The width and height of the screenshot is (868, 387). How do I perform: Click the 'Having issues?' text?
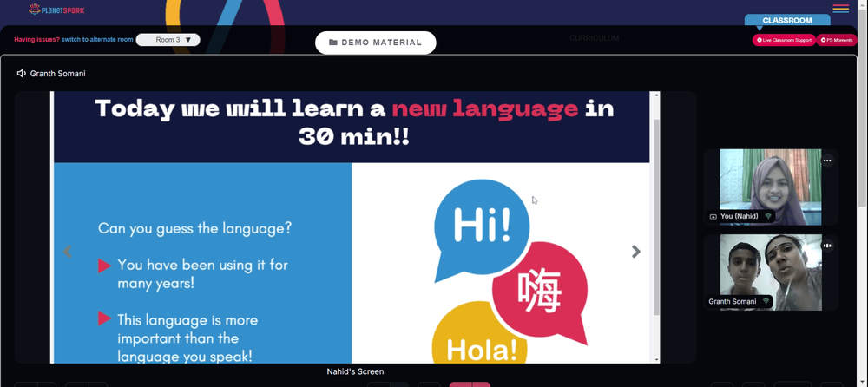37,40
